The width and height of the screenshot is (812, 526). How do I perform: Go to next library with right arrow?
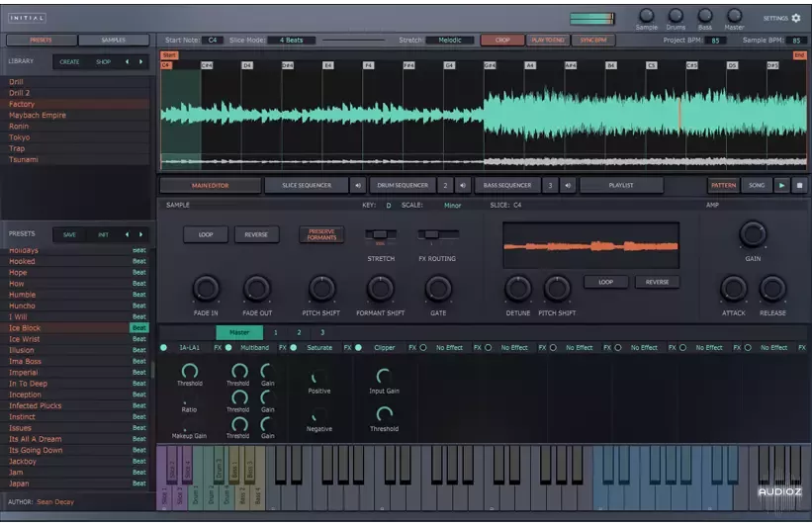coord(140,61)
